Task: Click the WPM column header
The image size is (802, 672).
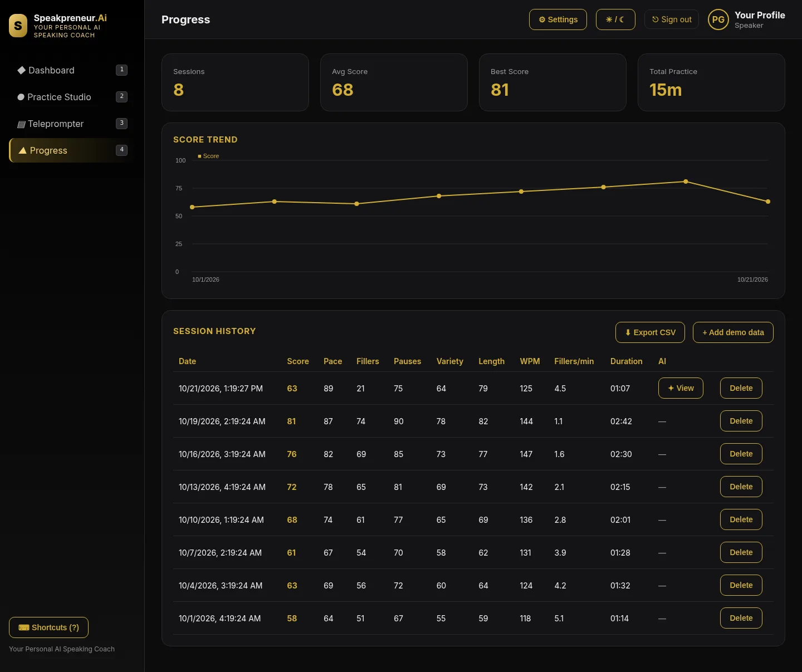Action: point(530,361)
